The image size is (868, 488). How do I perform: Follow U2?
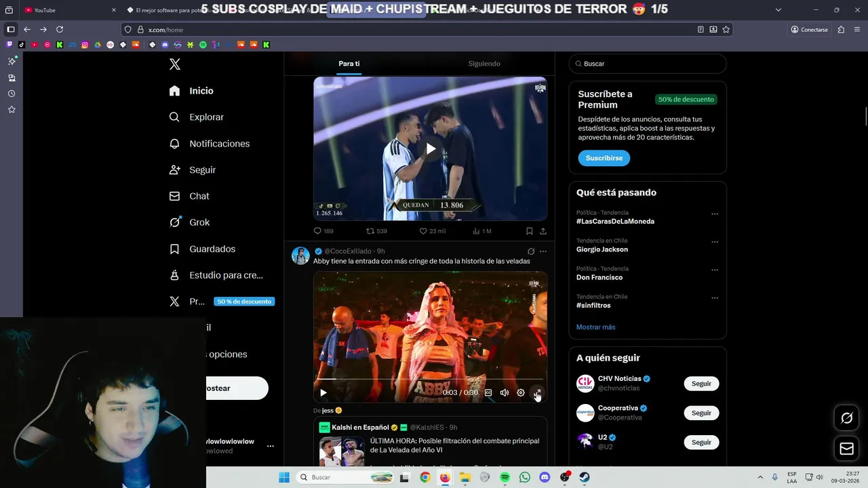701,442
